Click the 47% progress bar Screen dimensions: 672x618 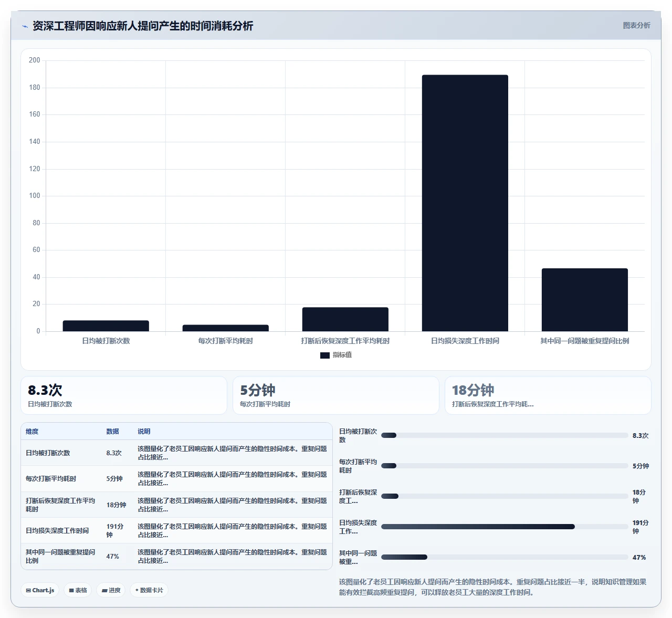click(505, 557)
